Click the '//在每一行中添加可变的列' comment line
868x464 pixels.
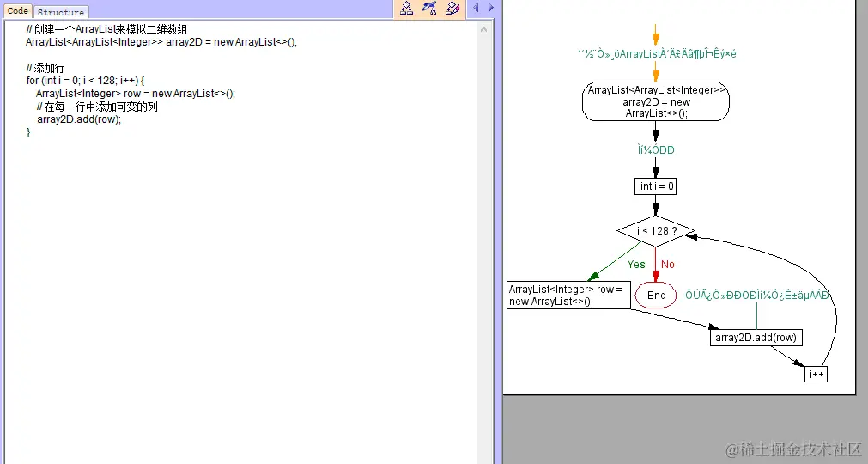(97, 107)
